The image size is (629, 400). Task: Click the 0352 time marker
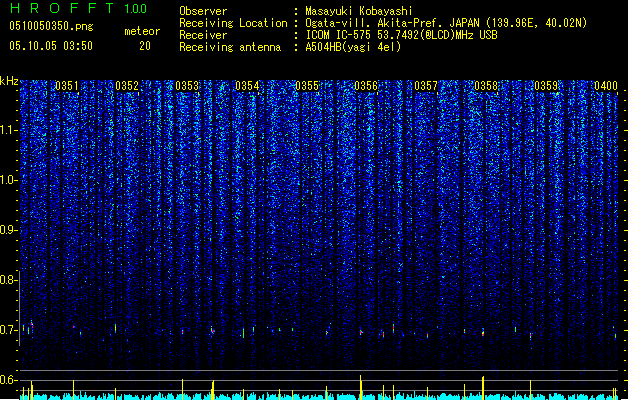tap(127, 86)
